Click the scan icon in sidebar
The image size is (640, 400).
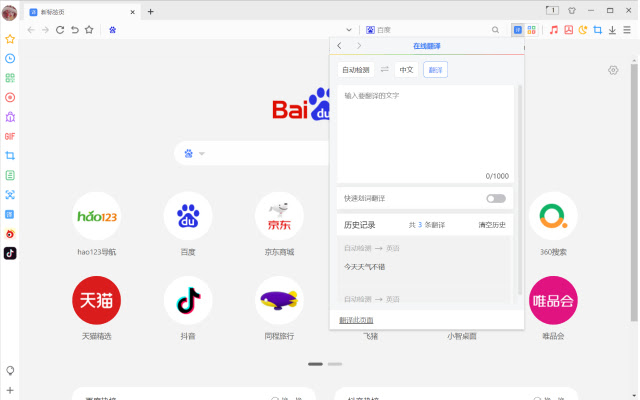click(x=10, y=195)
